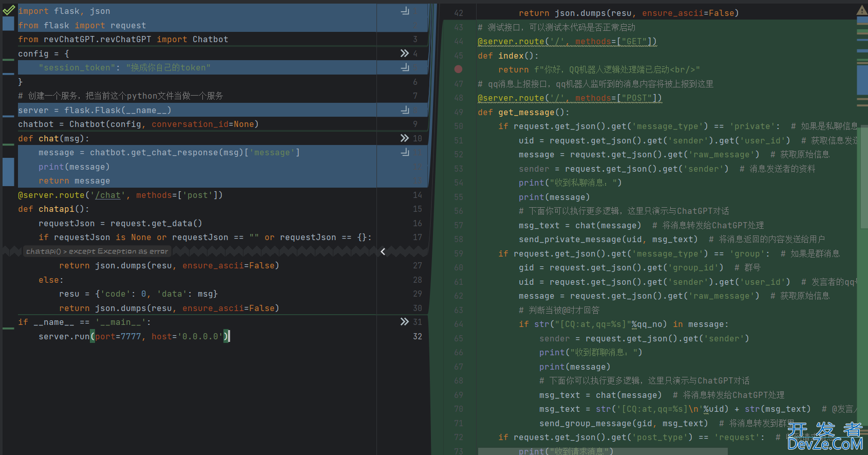Screen dimensions: 868x455
Task: Click the accept-change double arrow beside 'config = {'
Action: (x=405, y=53)
